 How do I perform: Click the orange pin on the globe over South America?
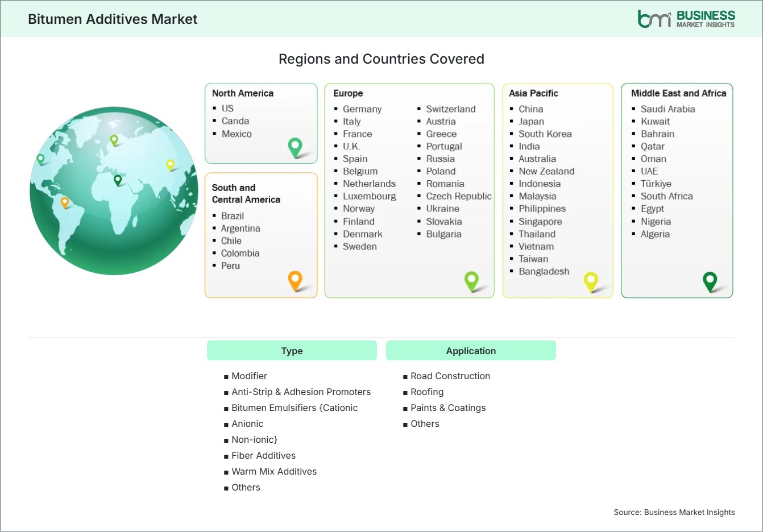coord(65,202)
